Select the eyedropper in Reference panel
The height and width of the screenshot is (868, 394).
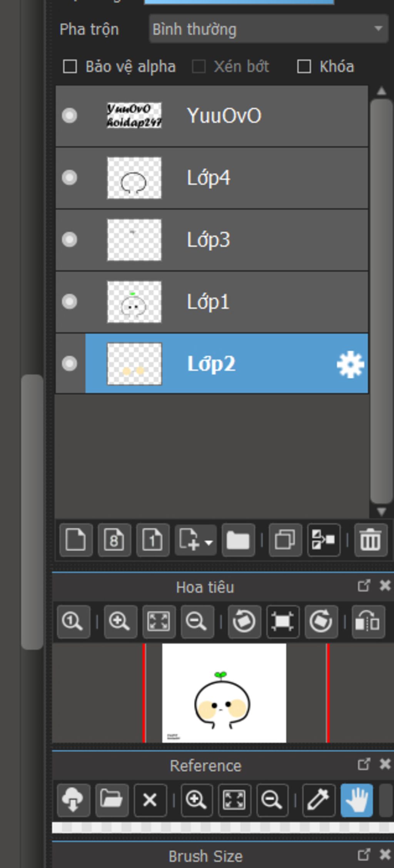click(x=318, y=800)
